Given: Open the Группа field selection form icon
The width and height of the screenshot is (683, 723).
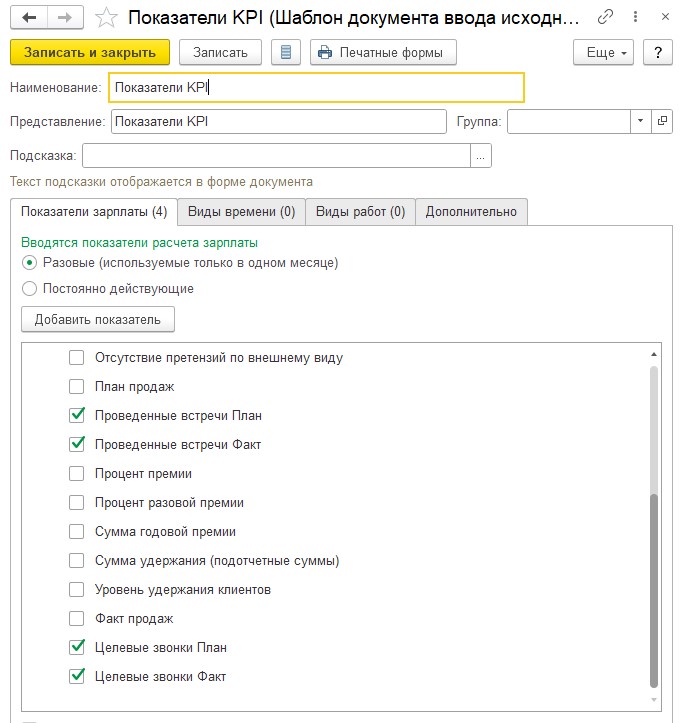Looking at the screenshot, I should click(661, 121).
